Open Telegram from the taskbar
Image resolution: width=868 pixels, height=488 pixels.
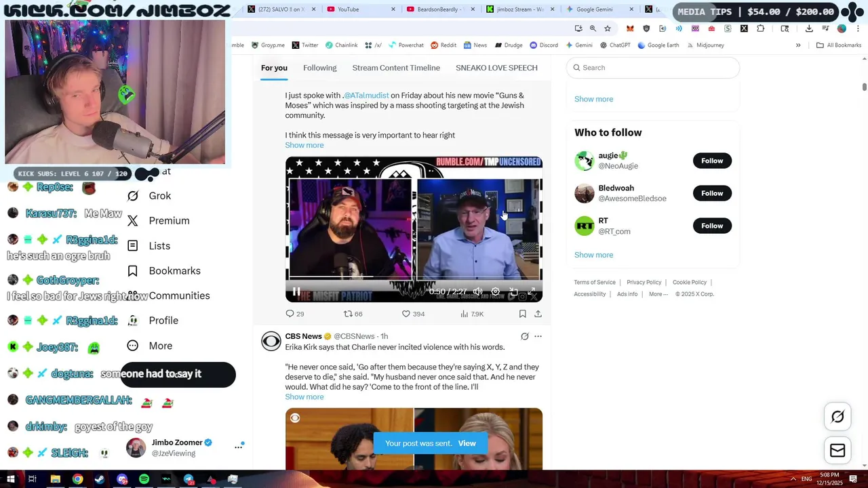click(189, 479)
